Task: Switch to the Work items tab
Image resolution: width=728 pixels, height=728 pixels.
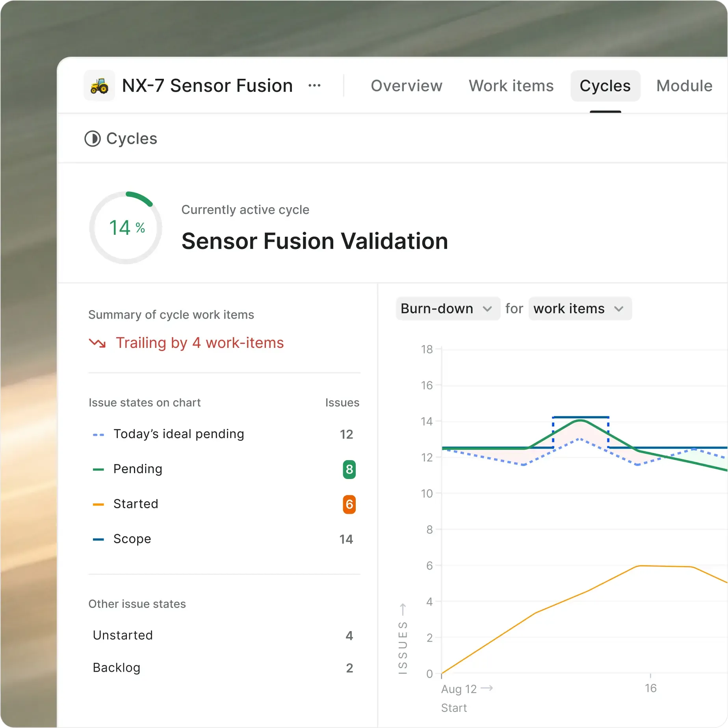Action: click(x=511, y=85)
